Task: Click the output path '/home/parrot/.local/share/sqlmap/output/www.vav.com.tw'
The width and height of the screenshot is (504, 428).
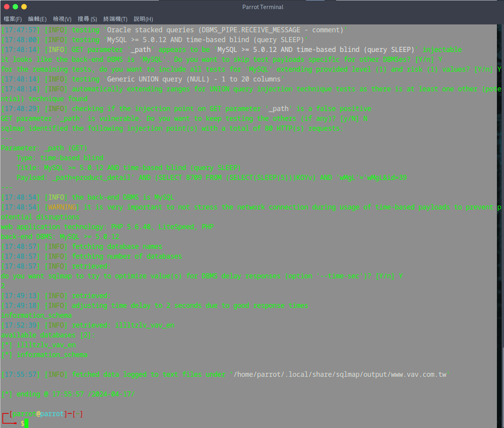Action: click(x=340, y=374)
